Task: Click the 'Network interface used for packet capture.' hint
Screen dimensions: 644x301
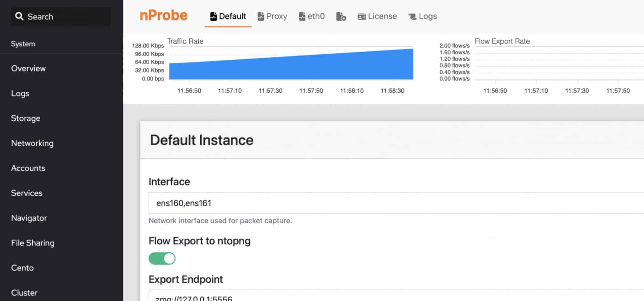Action: [x=220, y=221]
